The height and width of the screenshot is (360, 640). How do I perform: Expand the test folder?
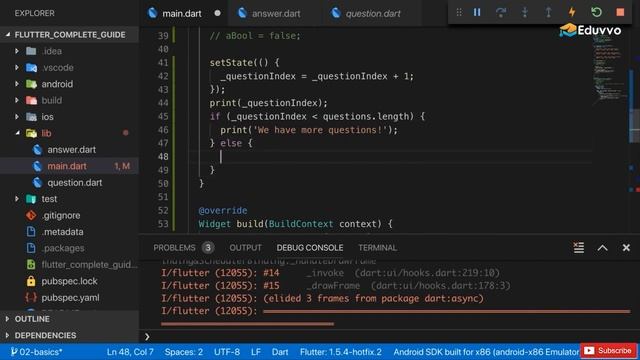point(17,199)
